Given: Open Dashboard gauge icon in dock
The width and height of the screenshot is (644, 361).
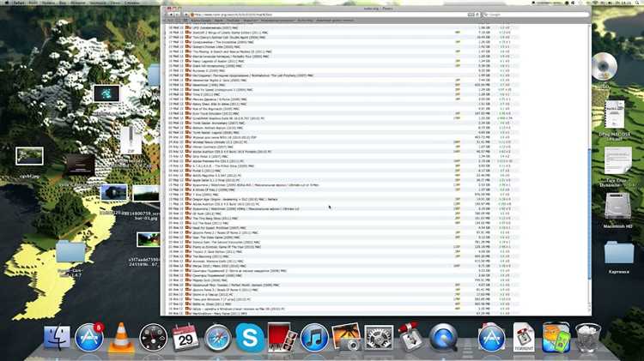Looking at the screenshot, I should (153, 338).
